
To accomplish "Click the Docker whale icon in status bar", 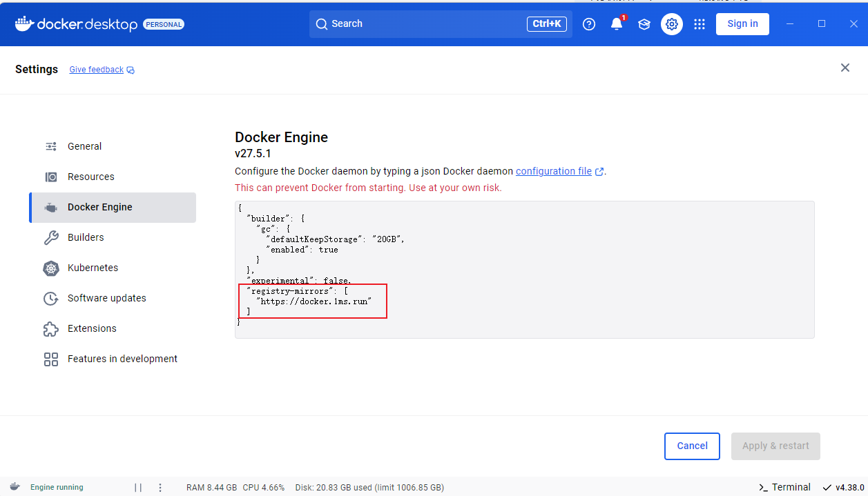I will (15, 487).
